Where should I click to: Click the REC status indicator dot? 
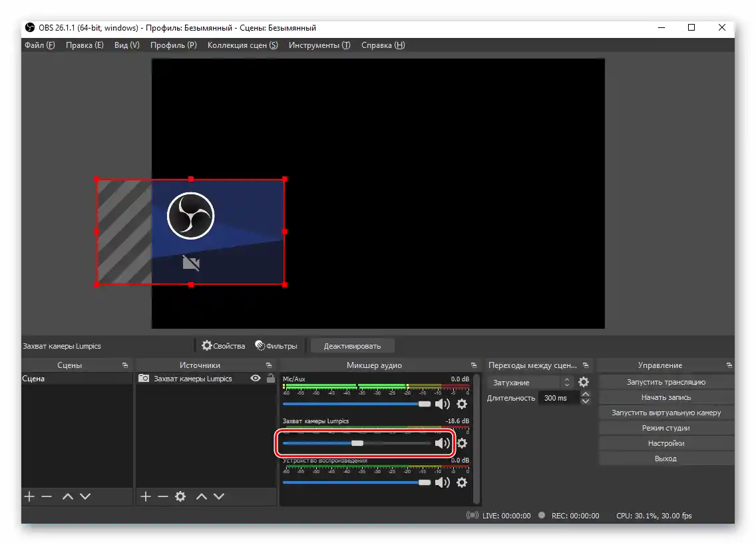pos(542,515)
